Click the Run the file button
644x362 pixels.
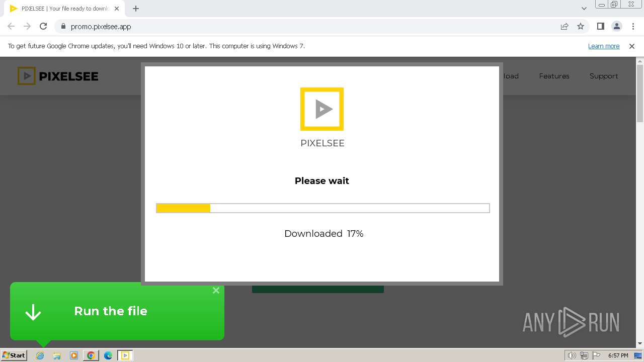[x=117, y=311]
